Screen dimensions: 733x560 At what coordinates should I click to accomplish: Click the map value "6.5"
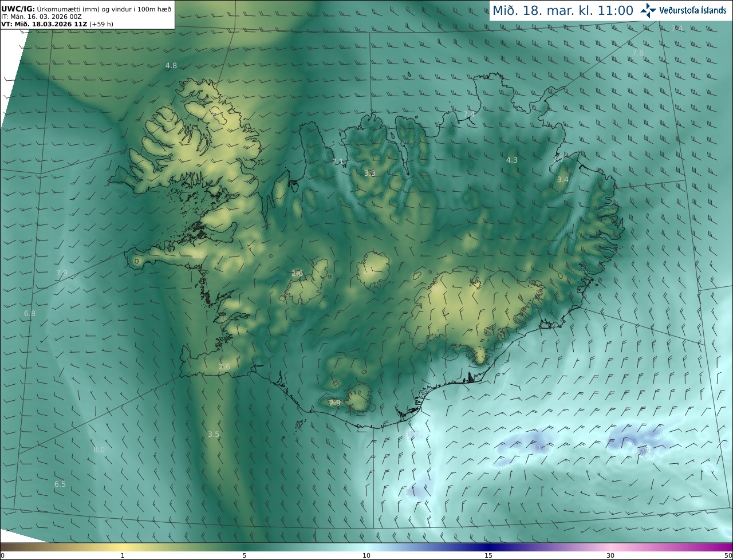click(60, 484)
